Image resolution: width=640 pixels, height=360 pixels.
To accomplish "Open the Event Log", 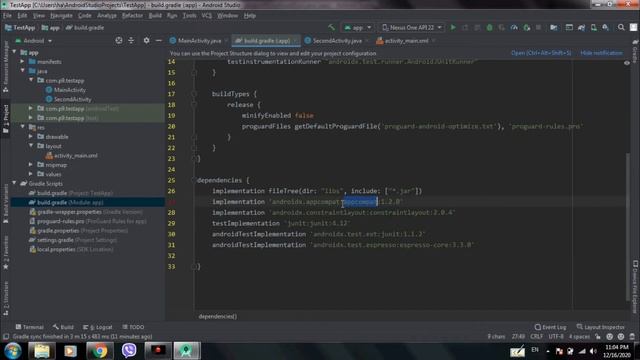I will (550, 327).
